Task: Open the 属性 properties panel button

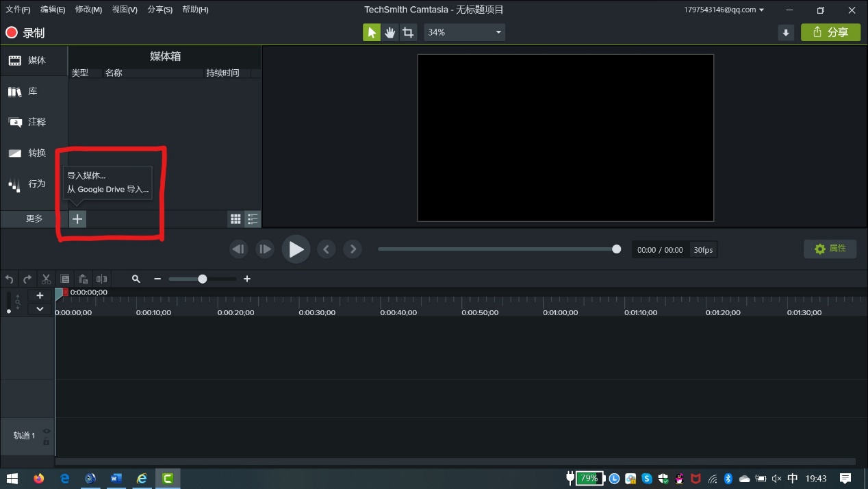Action: pyautogui.click(x=830, y=249)
